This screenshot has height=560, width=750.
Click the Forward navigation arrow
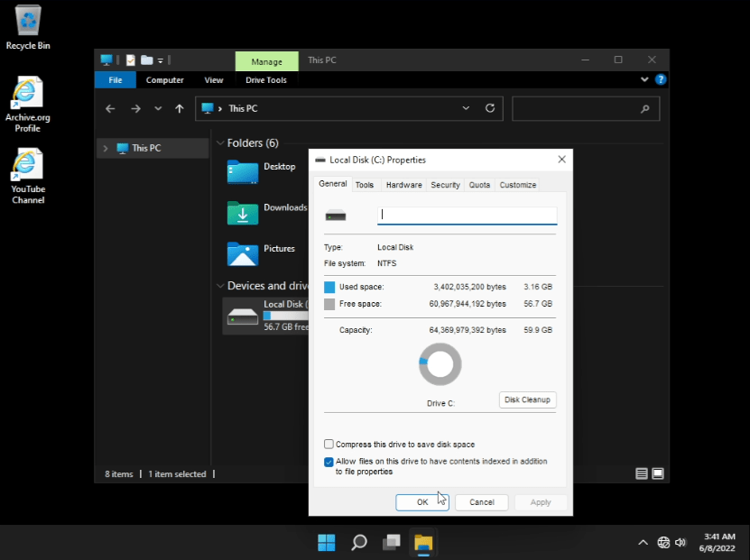tap(136, 108)
